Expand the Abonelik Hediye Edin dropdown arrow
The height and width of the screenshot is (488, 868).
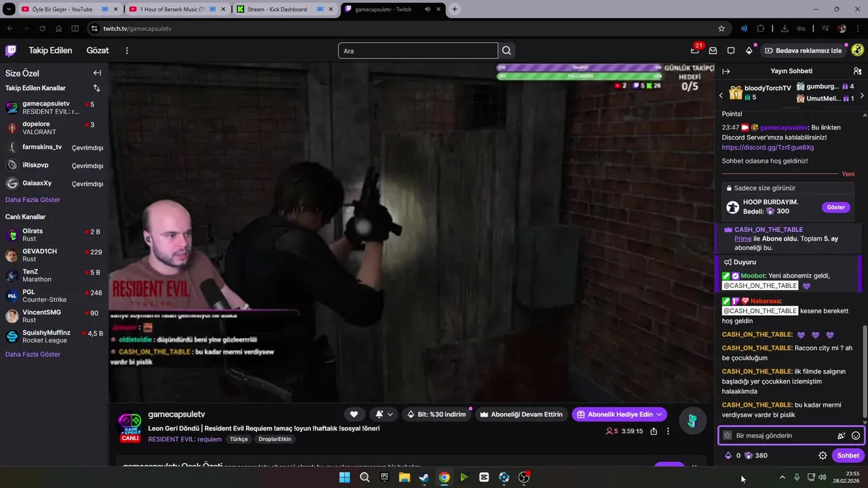coord(658,414)
